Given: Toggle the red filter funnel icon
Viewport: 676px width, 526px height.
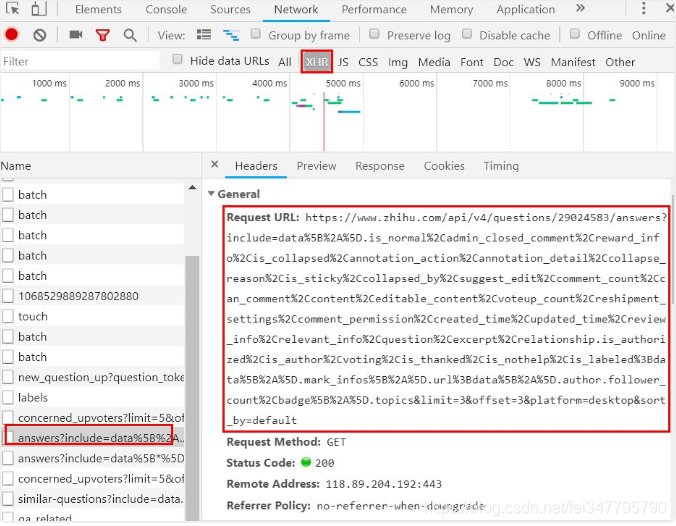Looking at the screenshot, I should tap(103, 35).
